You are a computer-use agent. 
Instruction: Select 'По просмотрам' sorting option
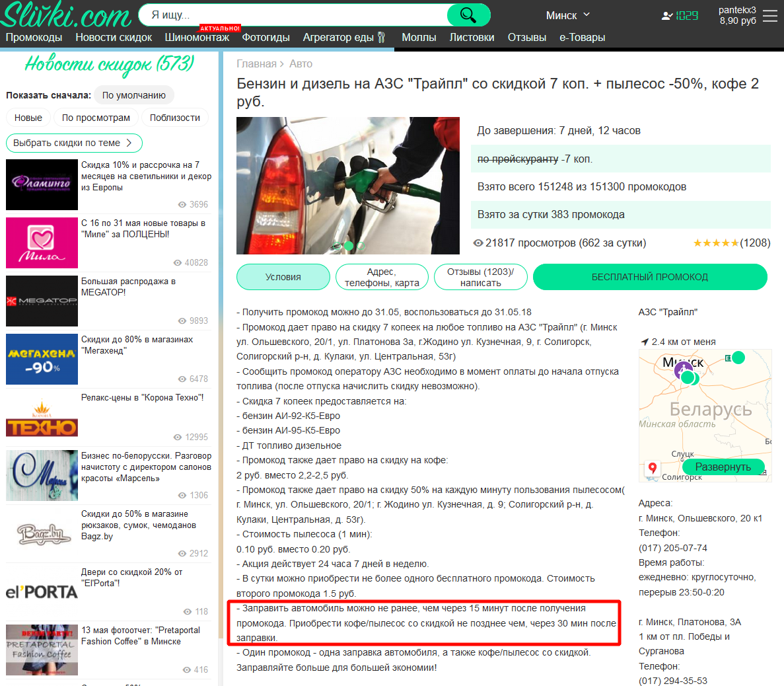coord(96,118)
